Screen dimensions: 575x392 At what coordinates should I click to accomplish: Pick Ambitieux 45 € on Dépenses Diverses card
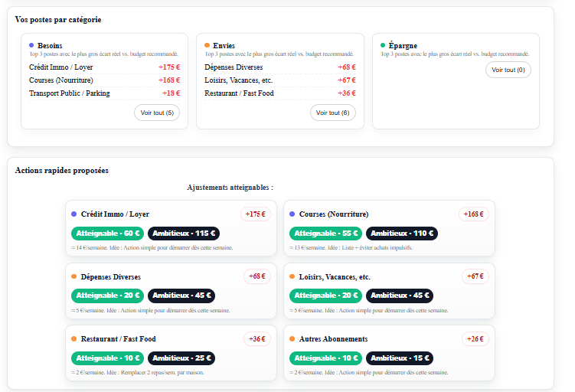[181, 296]
